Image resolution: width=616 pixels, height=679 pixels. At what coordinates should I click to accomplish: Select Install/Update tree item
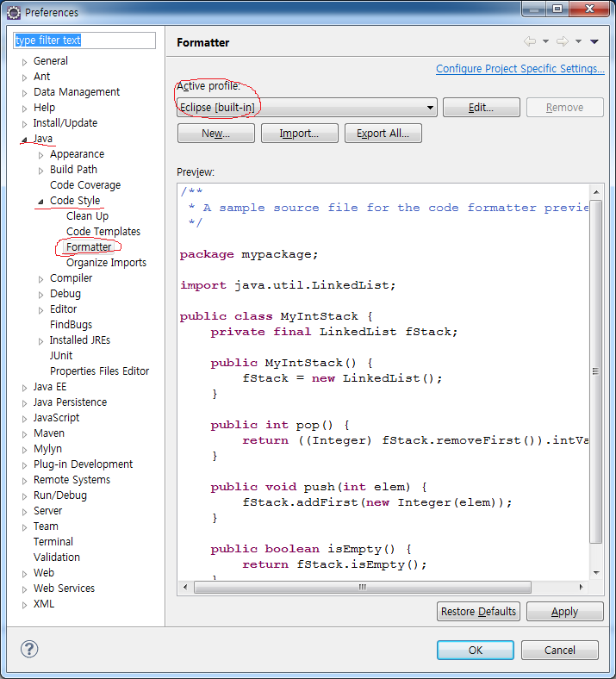click(x=65, y=123)
